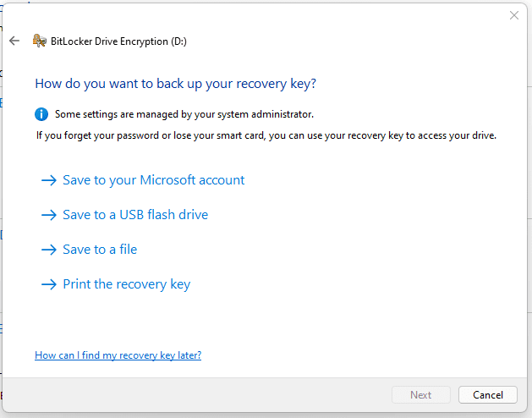Image resolution: width=532 pixels, height=418 pixels.
Task: Pick the Save to a file option
Action: click(100, 250)
